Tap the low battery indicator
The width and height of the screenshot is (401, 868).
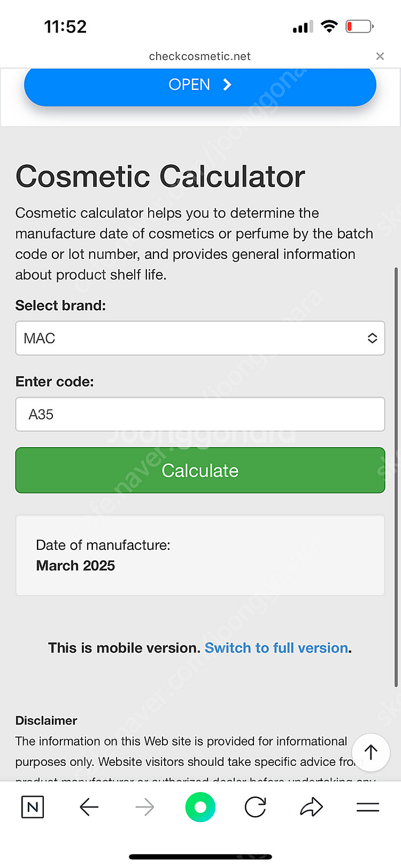point(359,26)
